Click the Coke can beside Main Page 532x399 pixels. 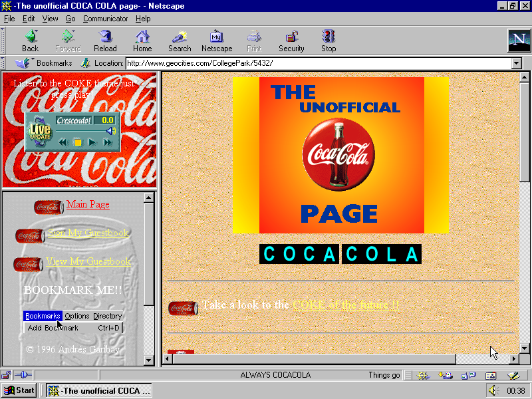point(49,207)
